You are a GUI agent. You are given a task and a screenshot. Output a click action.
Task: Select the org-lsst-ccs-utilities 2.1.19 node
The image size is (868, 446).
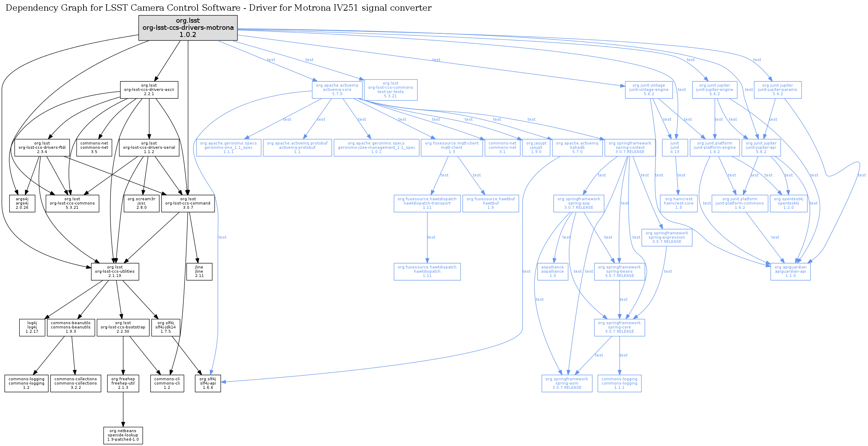tap(115, 272)
